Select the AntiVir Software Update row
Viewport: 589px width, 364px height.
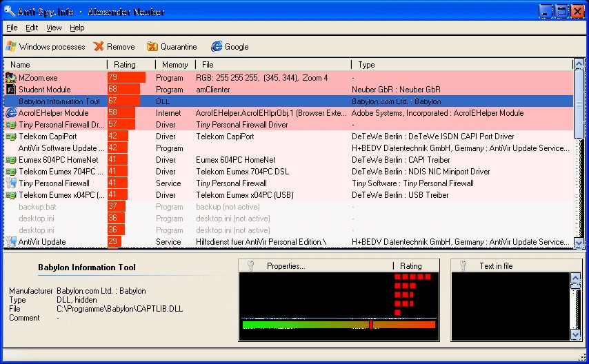pos(288,148)
